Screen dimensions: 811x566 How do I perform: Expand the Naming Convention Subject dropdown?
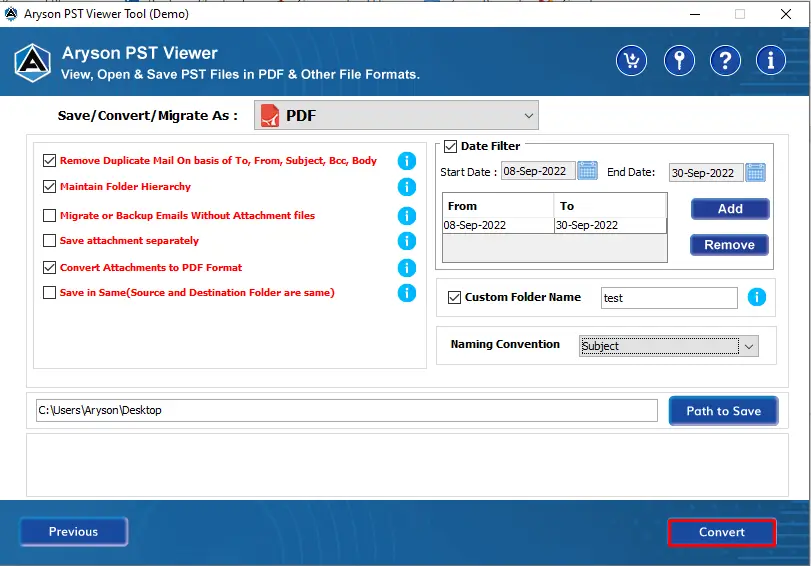click(x=669, y=346)
